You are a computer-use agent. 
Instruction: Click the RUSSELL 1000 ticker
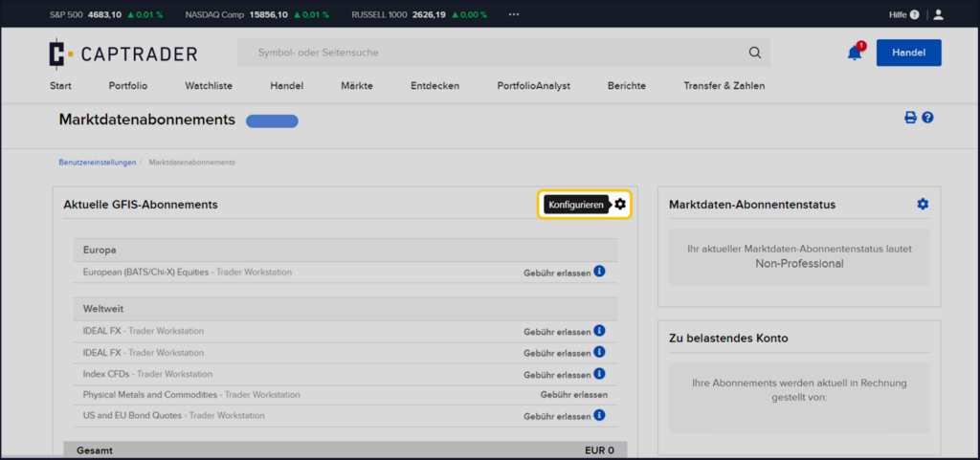pyautogui.click(x=417, y=14)
